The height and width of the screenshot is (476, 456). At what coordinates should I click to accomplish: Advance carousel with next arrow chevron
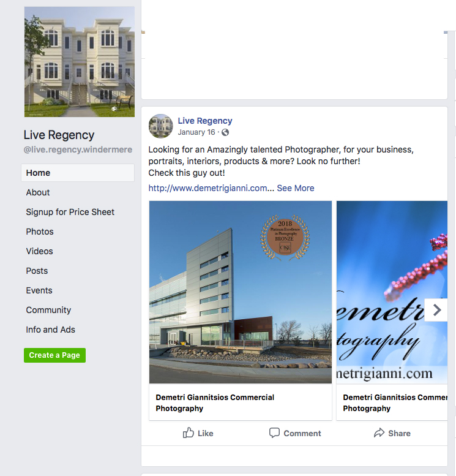[436, 310]
